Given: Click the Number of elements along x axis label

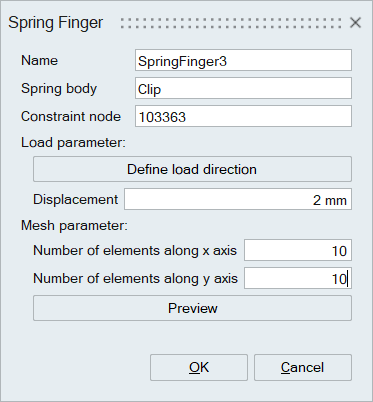Looking at the screenshot, I should [135, 250].
